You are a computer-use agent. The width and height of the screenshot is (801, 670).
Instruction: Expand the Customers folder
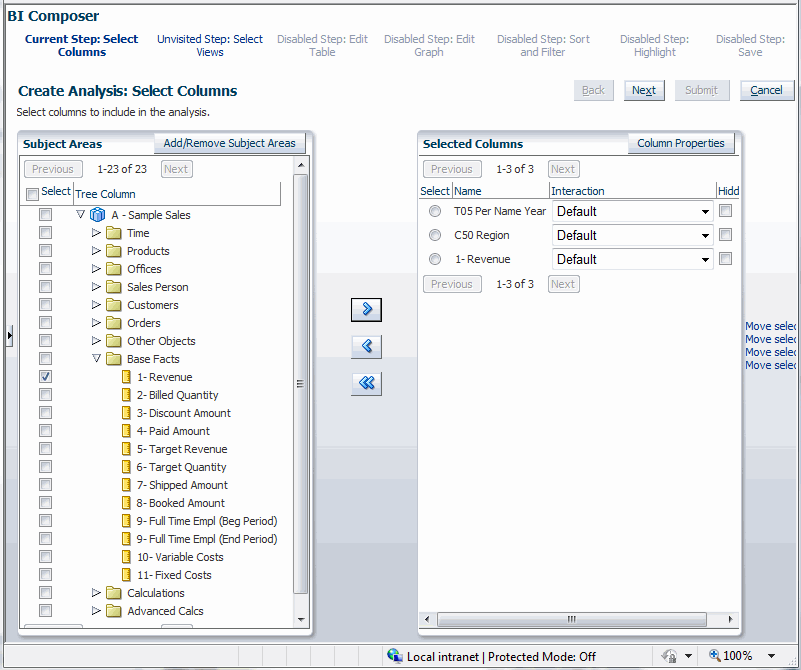coord(97,305)
